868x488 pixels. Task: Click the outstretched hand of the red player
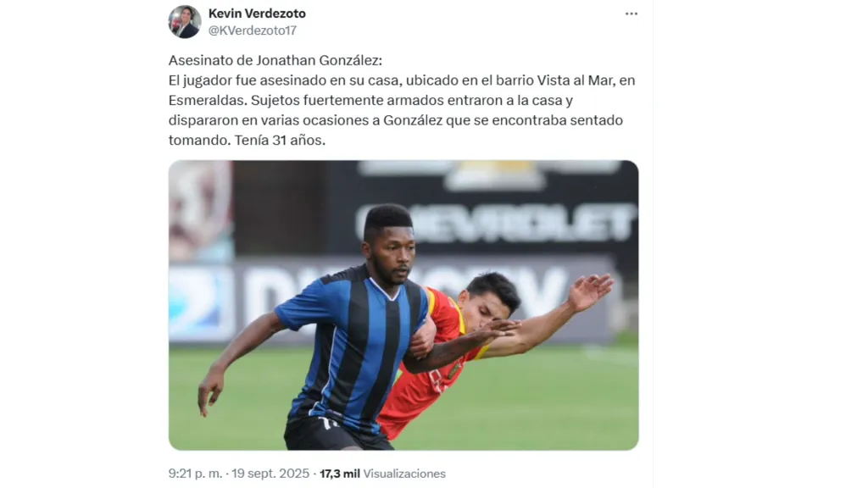point(591,291)
